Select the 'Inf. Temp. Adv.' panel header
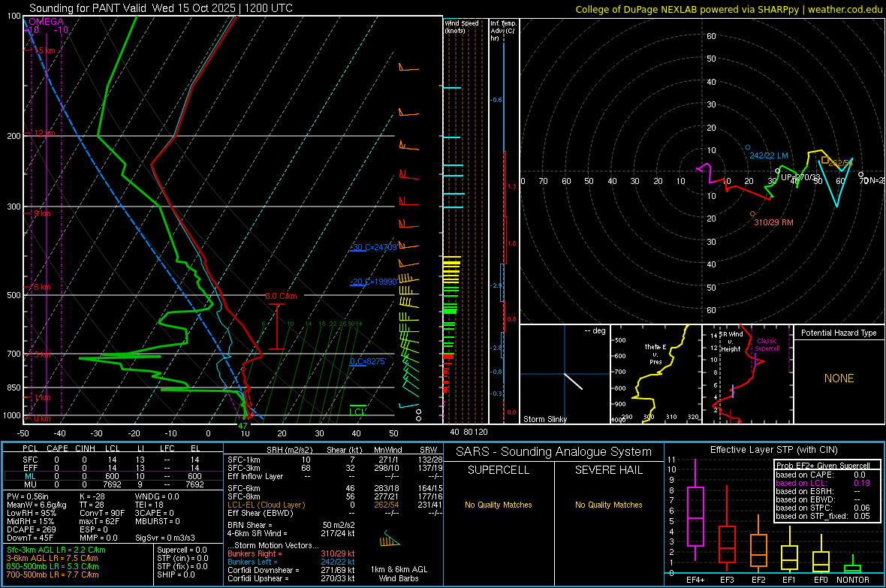Image resolution: width=886 pixels, height=588 pixels. point(503,31)
